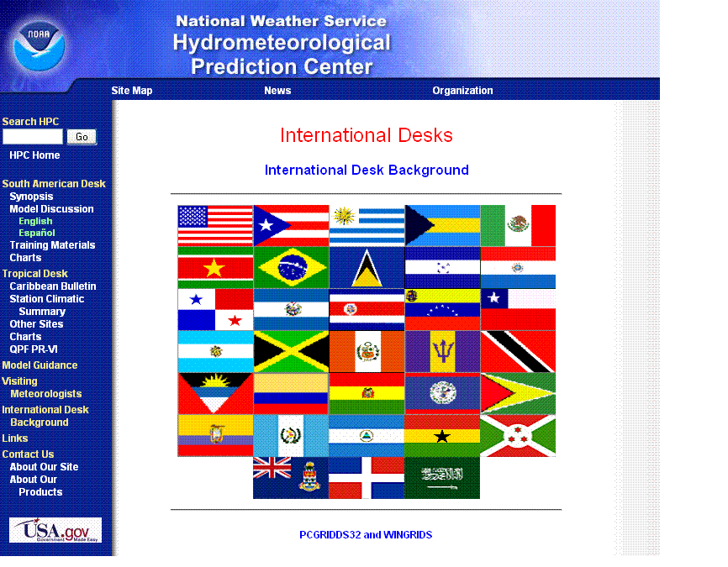The height and width of the screenshot is (567, 728).
Task: Open the USA.gov banner link
Action: (55, 530)
